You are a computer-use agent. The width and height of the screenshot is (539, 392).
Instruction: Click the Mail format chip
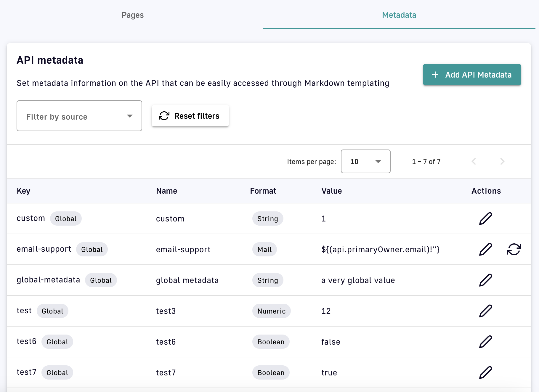[x=264, y=250]
